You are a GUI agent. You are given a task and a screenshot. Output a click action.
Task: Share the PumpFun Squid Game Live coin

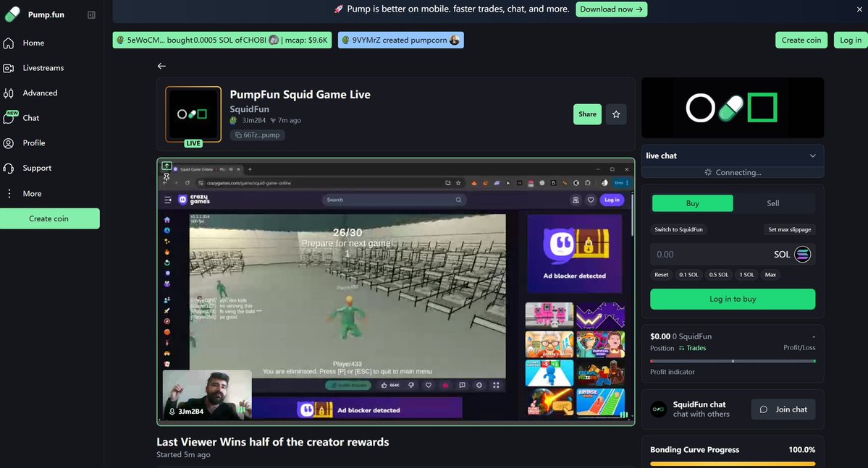587,114
